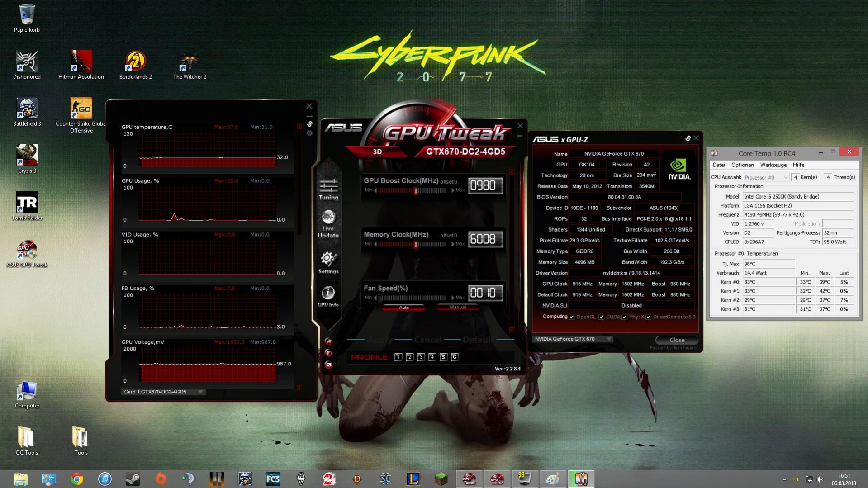Open Datei menu in Core Temp
The width and height of the screenshot is (868, 488).
(x=719, y=165)
